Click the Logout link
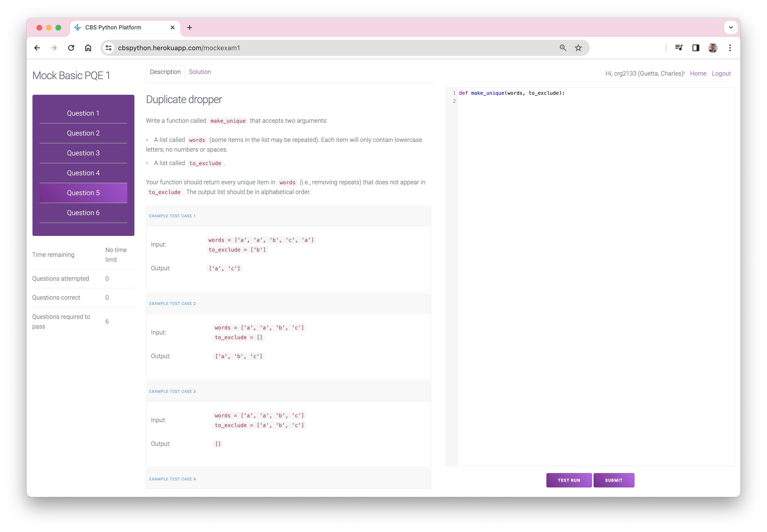 click(x=721, y=73)
